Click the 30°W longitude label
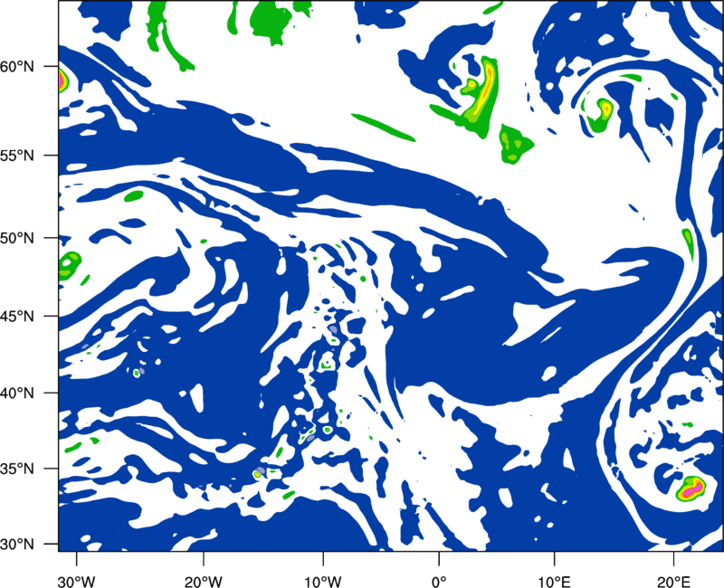Viewport: 724px width, 588px height. point(77,582)
